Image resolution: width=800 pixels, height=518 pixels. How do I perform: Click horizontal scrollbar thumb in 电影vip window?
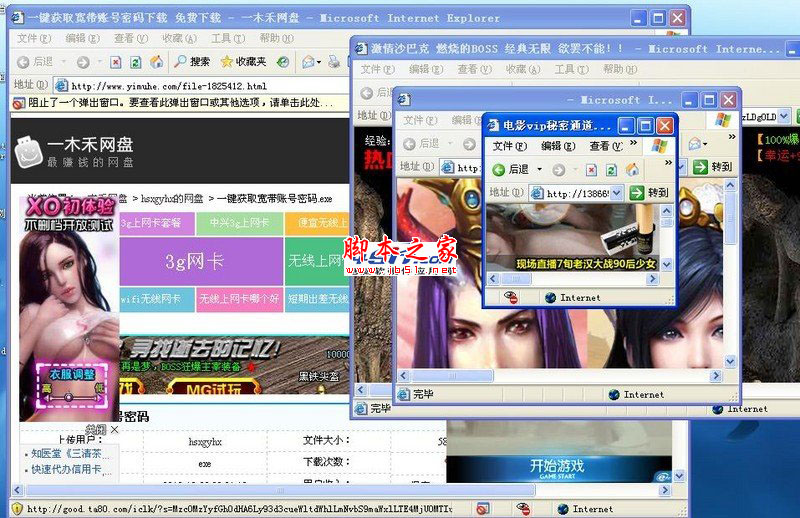(x=516, y=279)
